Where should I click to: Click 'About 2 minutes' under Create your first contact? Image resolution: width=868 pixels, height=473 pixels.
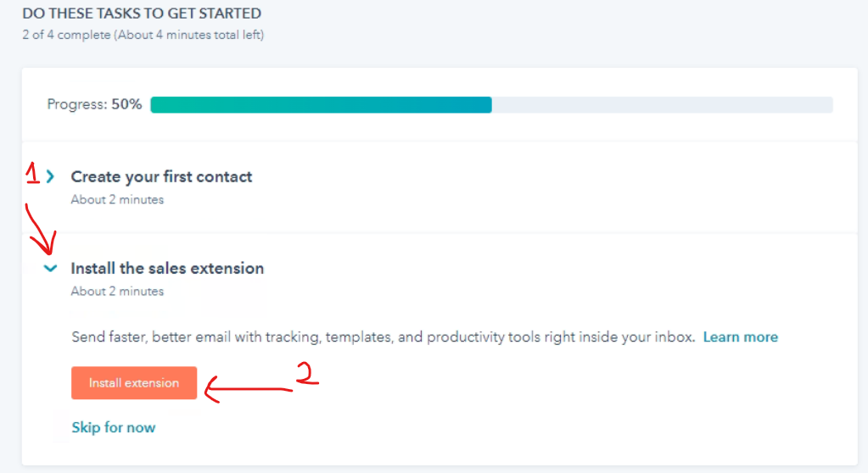117,200
